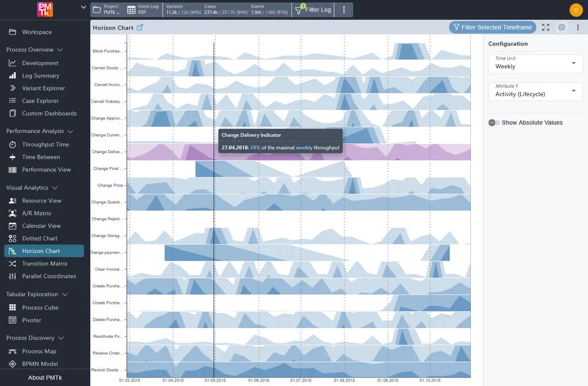588x386 pixels.
Task: Click the Dotted Chart icon
Action: 13,239
